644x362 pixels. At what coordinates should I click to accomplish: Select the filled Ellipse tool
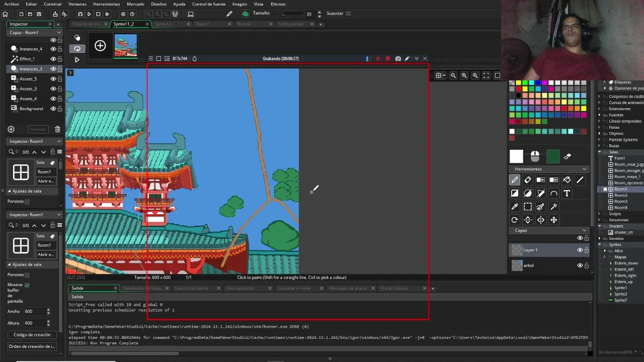pyautogui.click(x=528, y=193)
